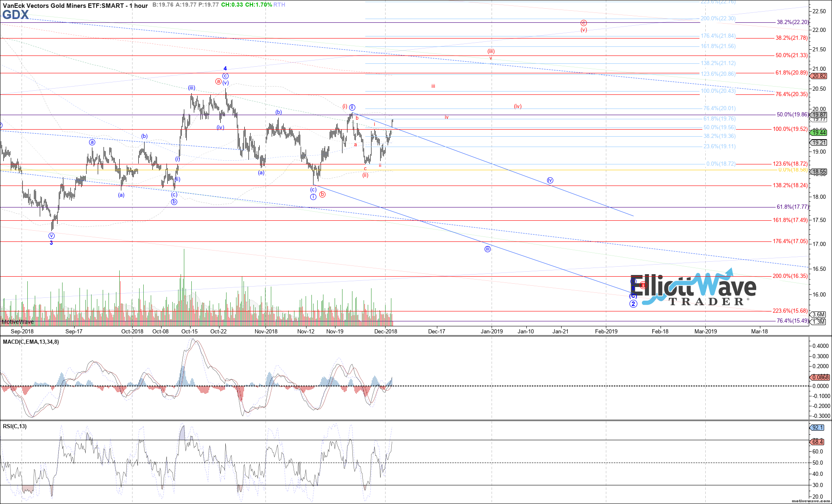Viewport: 832px width, 504px height.
Task: Click the GDX ticker symbol label
Action: tap(15, 15)
